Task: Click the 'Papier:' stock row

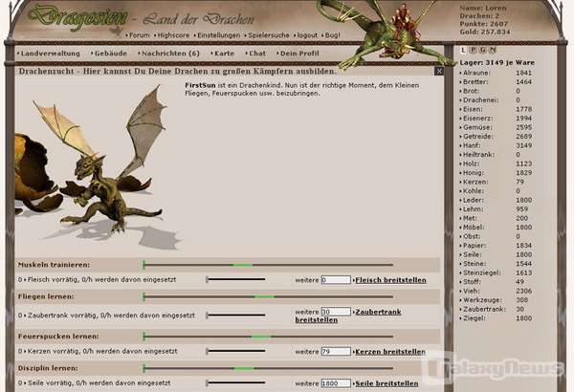Action: pyautogui.click(x=496, y=245)
